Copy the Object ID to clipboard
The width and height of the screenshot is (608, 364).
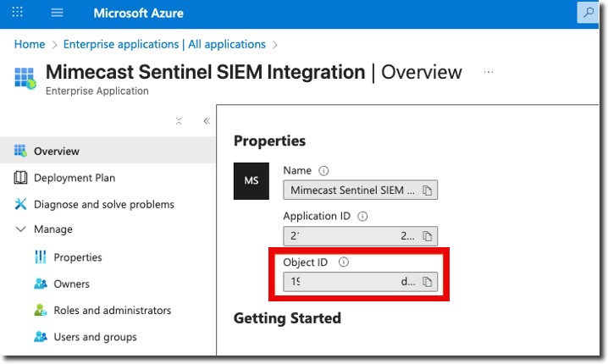pyautogui.click(x=428, y=281)
